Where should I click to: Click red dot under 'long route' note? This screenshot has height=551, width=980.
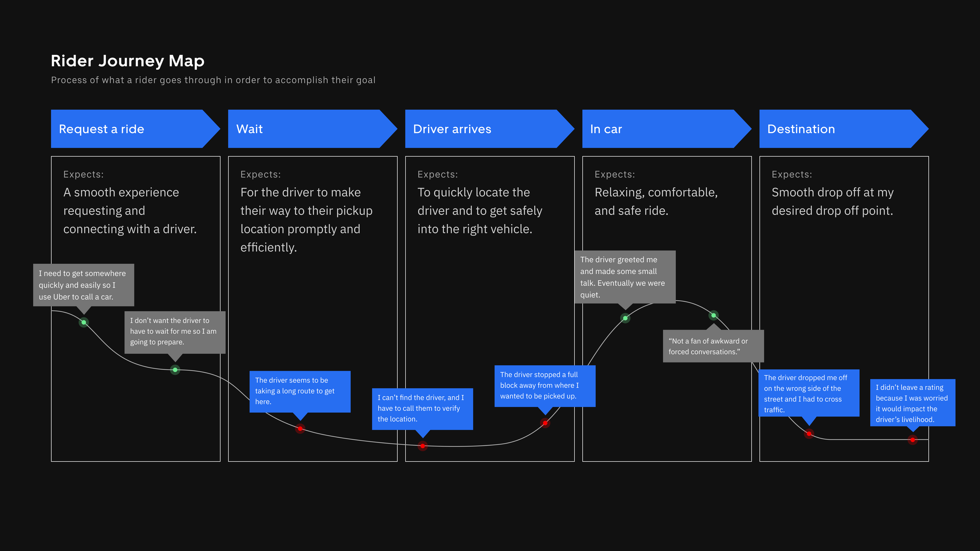[x=300, y=428]
